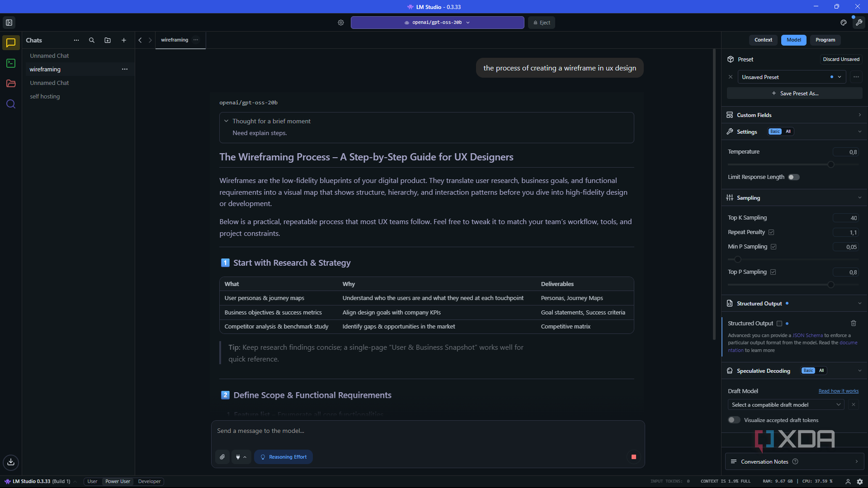The image size is (868, 488).
Task: Expand the Custom Fields section
Action: pos(794,115)
